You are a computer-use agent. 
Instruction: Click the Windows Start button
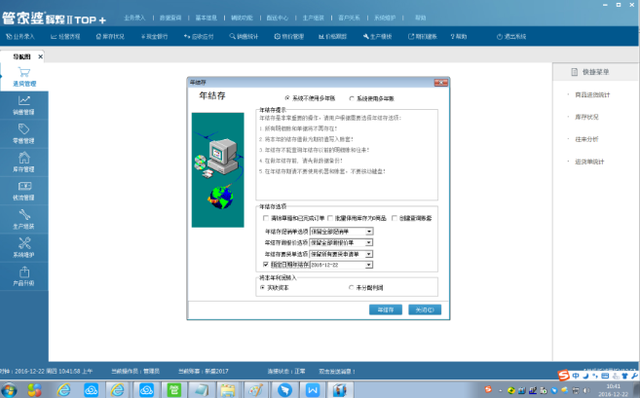pos(9,390)
